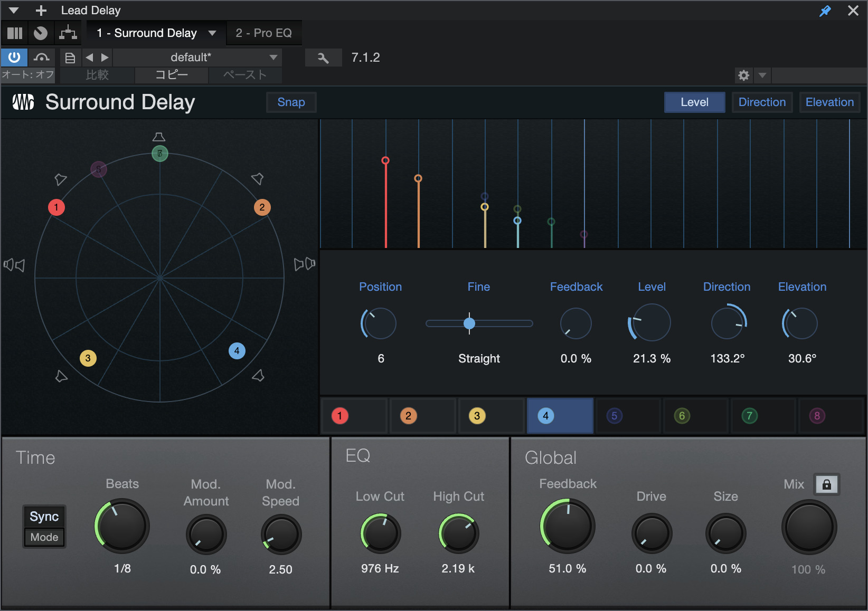Expand the arrow next to gear icon
This screenshot has width=868, height=611.
pos(762,75)
